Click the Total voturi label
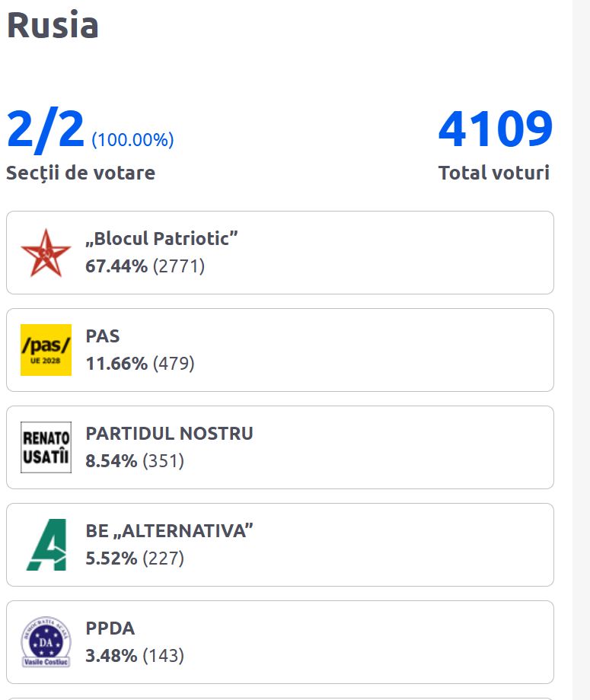Image resolution: width=590 pixels, height=700 pixels. click(x=493, y=173)
